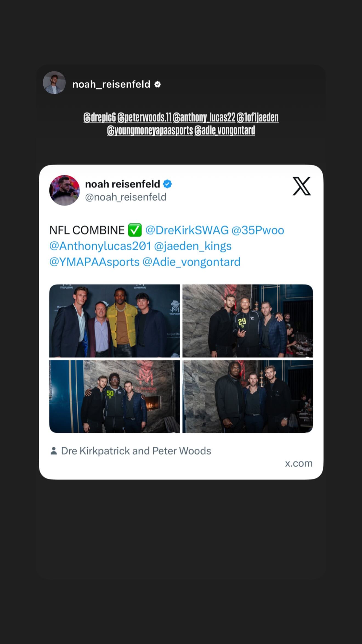Tap the verified badge next to noah_reisenfeld username
This screenshot has height=644, width=362.
coord(157,84)
